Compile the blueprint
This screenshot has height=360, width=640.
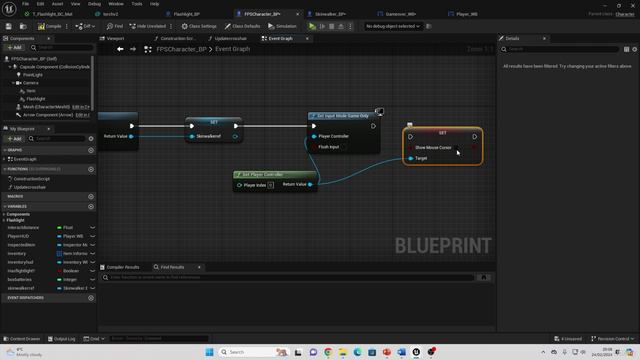point(49,26)
